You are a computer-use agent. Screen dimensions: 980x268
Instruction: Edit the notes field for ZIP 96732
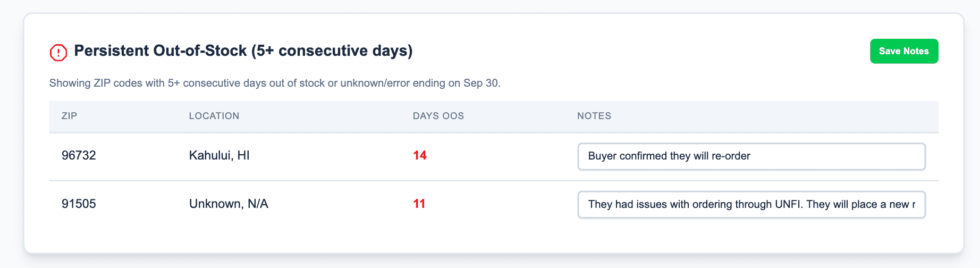751,156
